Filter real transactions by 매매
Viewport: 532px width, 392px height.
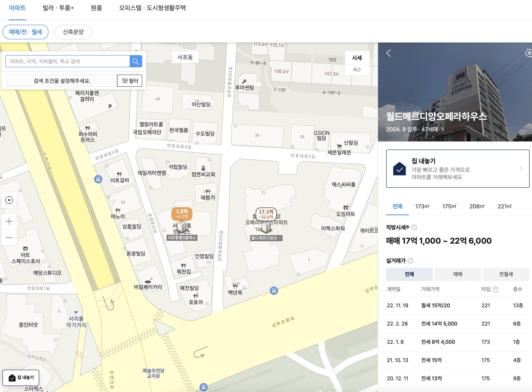[457, 274]
